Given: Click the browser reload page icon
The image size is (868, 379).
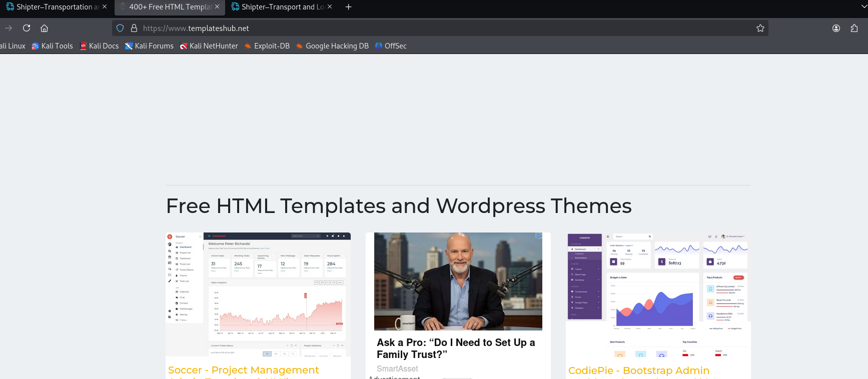Looking at the screenshot, I should pyautogui.click(x=27, y=28).
